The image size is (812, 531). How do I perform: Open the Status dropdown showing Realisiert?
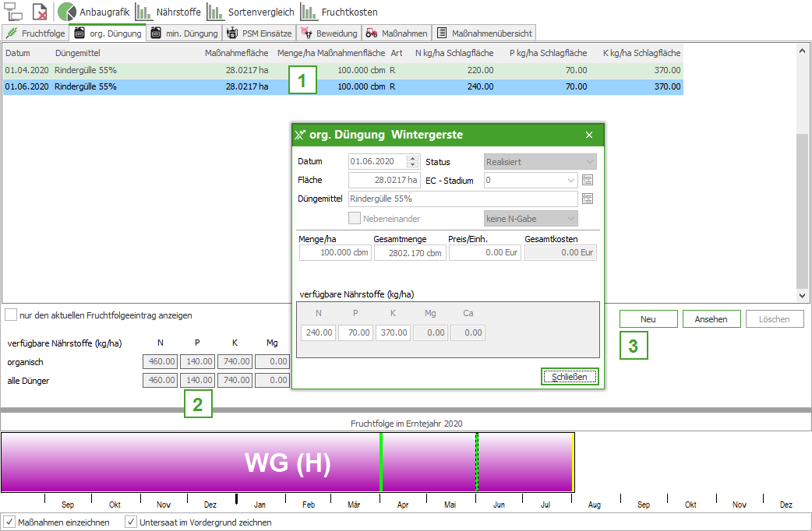(x=589, y=162)
